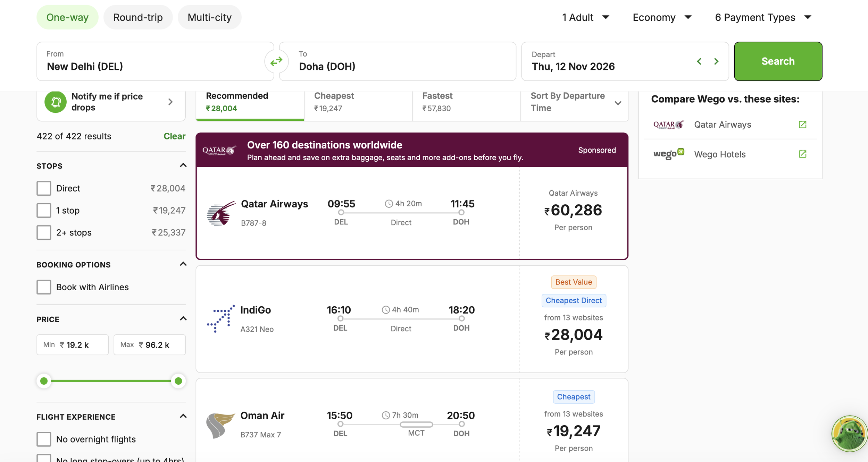This screenshot has height=462, width=868.
Task: Click the MCT stopover label on Oman Air
Action: 416,433
